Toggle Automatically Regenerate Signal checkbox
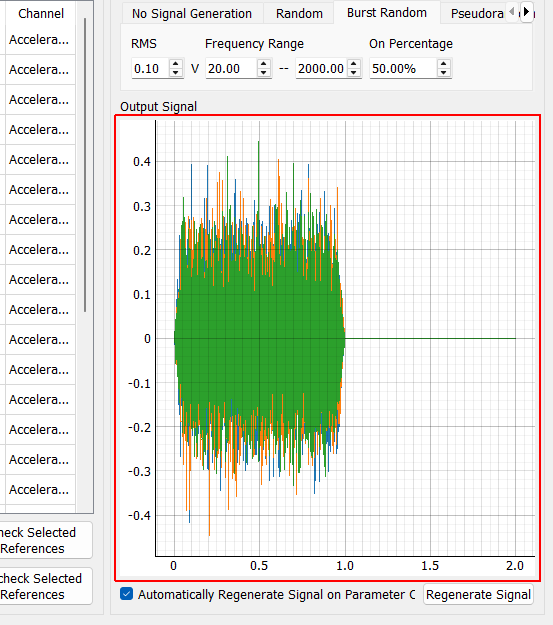553x625 pixels. [126, 594]
